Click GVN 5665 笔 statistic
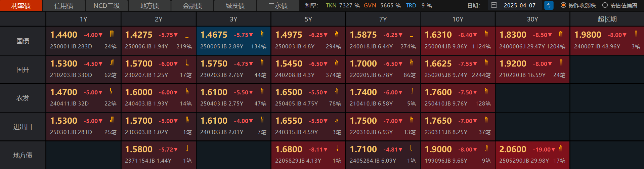Viewport: 644px width, 169px height. tap(382, 5)
